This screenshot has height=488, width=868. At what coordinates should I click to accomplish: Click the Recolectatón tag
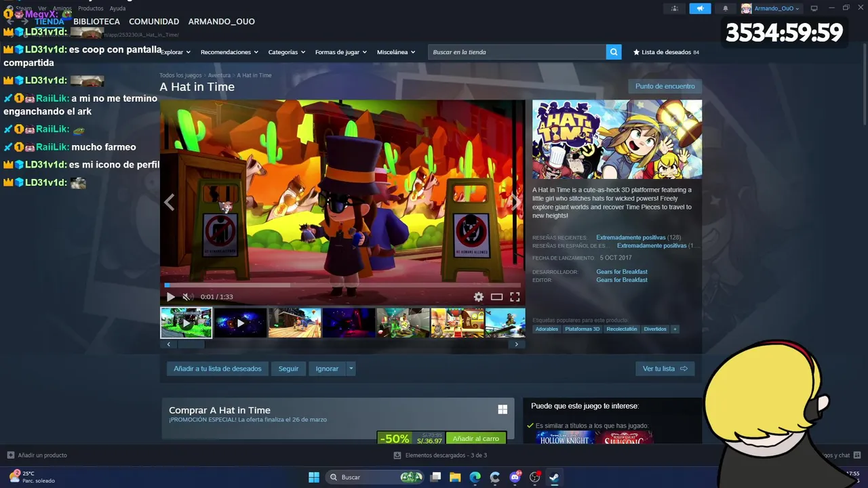622,329
